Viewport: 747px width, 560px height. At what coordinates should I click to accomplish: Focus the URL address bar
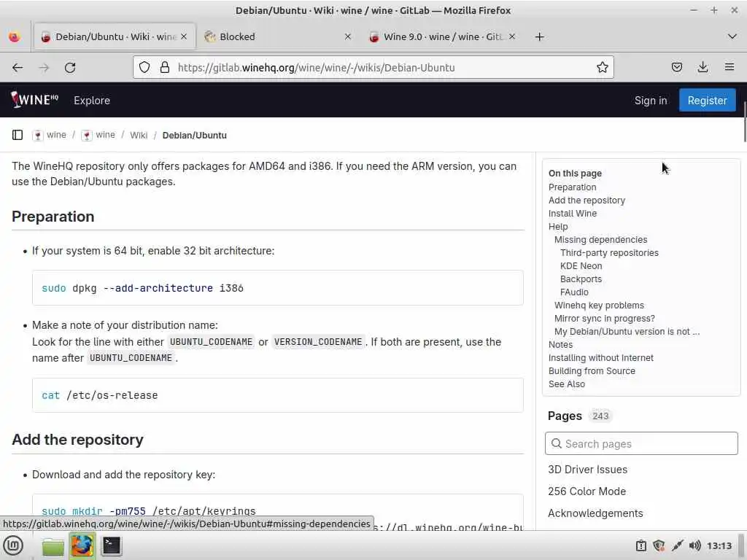373,68
